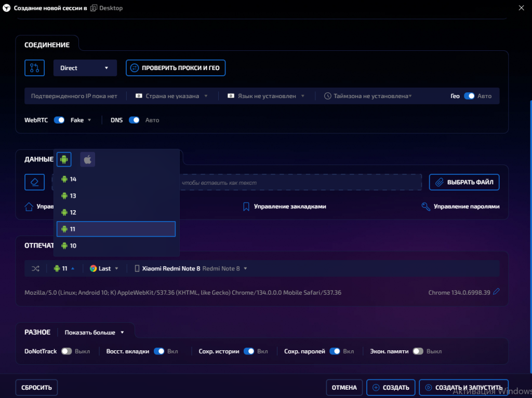532x398 pixels.
Task: Choose Android version 10
Action: coord(116,245)
